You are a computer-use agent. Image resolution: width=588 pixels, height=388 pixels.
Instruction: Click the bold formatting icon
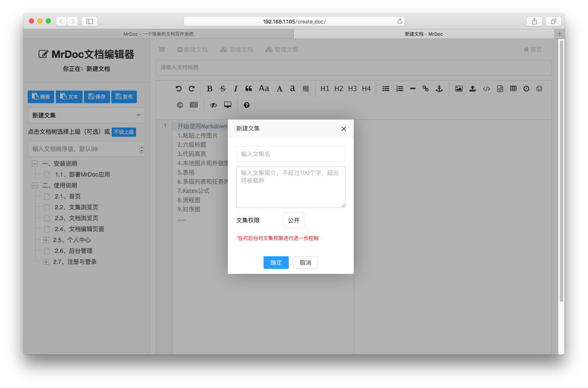[x=209, y=89]
